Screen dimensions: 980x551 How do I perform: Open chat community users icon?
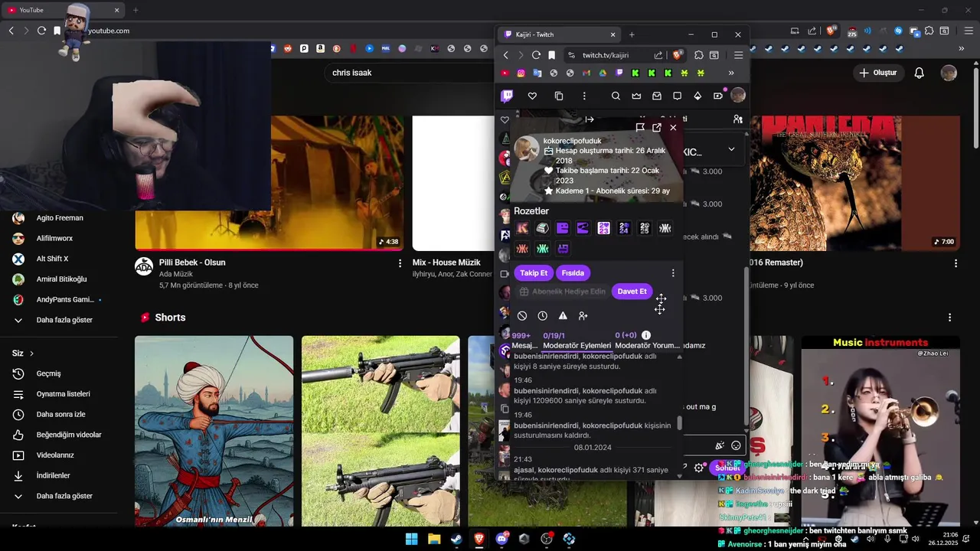[737, 119]
